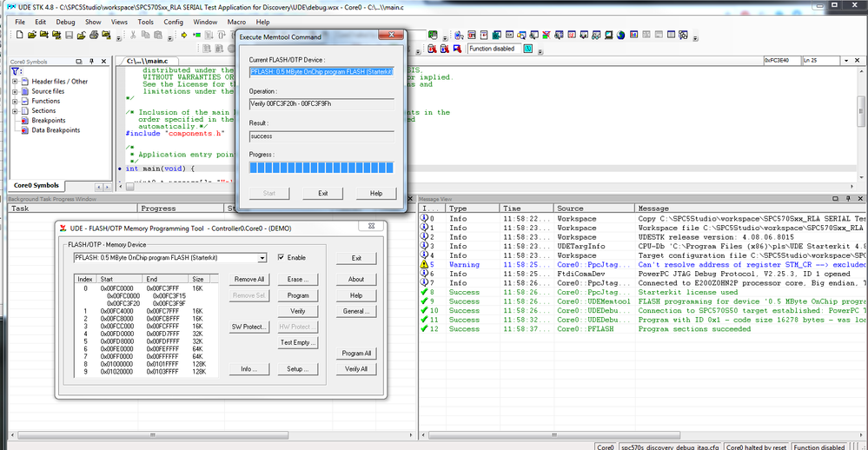Click the progress bar in Memtool dialog
868x450 pixels.
coord(321,168)
